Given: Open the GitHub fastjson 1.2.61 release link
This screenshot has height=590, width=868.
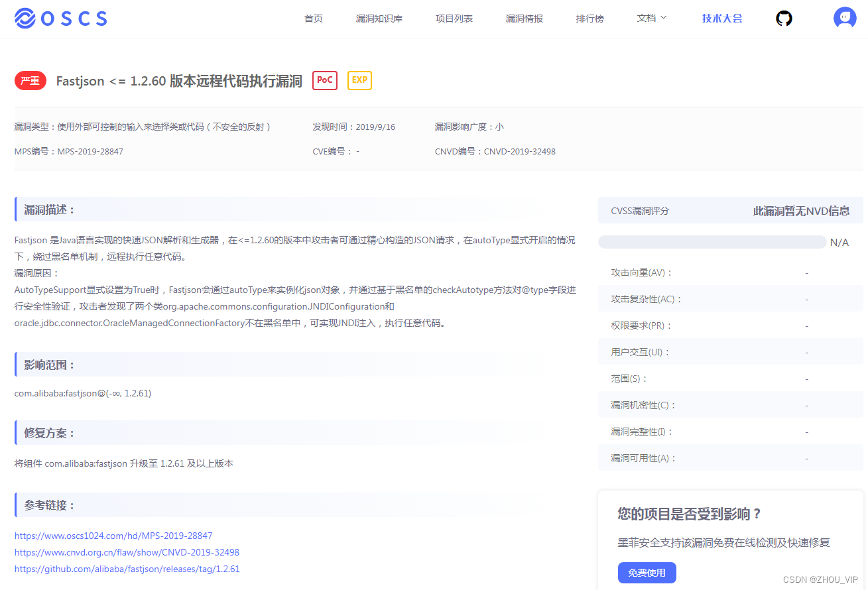Looking at the screenshot, I should [127, 569].
